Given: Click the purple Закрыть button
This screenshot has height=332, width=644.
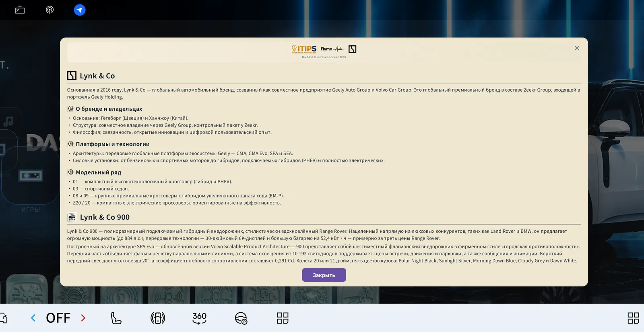Looking at the screenshot, I should point(324,275).
